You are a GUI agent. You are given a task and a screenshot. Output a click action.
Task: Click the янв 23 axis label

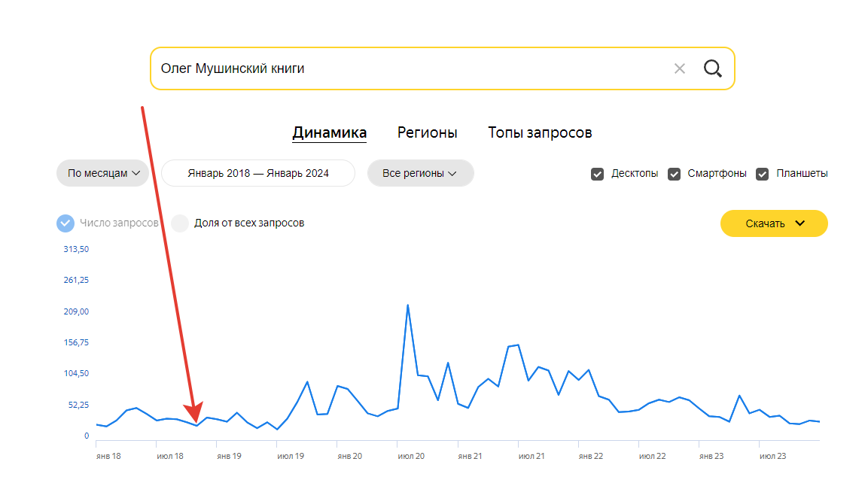click(x=711, y=456)
